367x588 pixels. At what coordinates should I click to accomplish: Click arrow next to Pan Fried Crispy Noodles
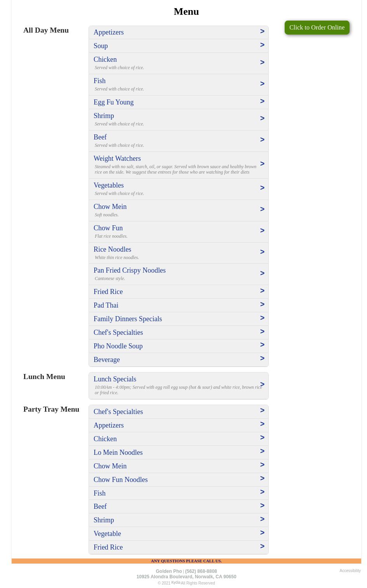pyautogui.click(x=262, y=273)
